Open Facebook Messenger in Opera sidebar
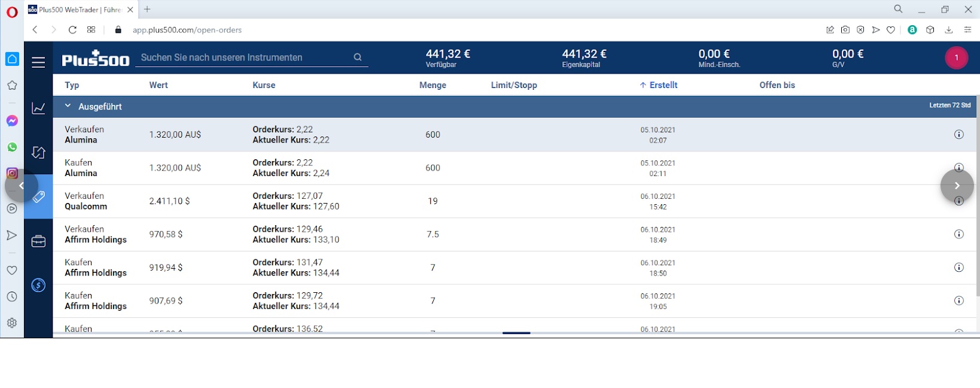The image size is (980, 388). 12,121
